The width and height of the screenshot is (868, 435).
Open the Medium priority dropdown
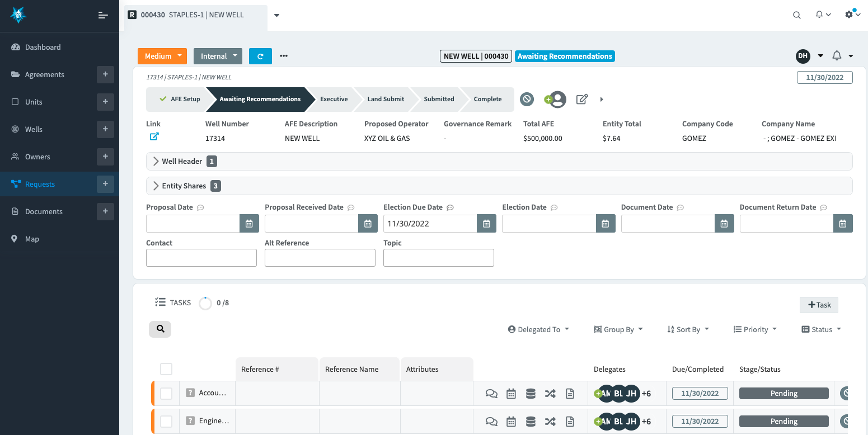pyautogui.click(x=162, y=56)
